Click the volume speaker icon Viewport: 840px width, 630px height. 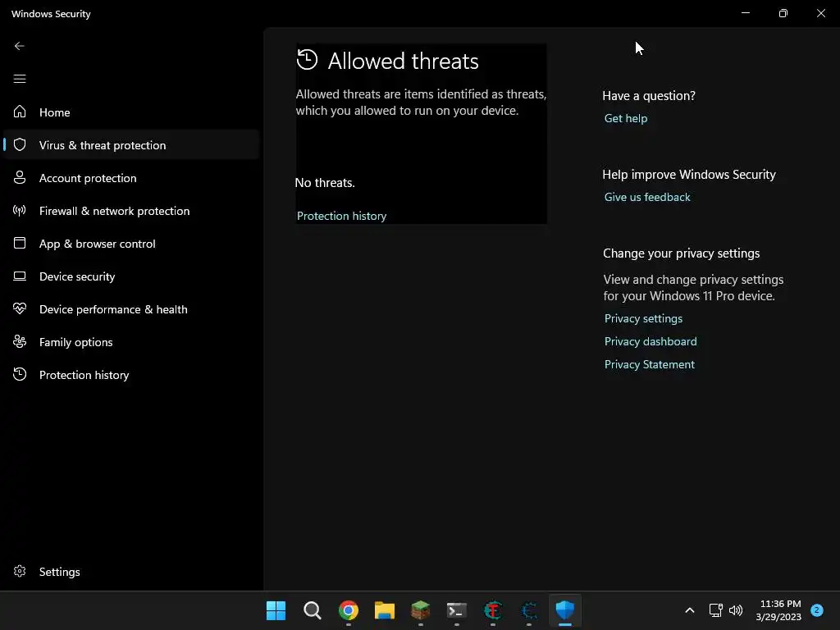[736, 610]
